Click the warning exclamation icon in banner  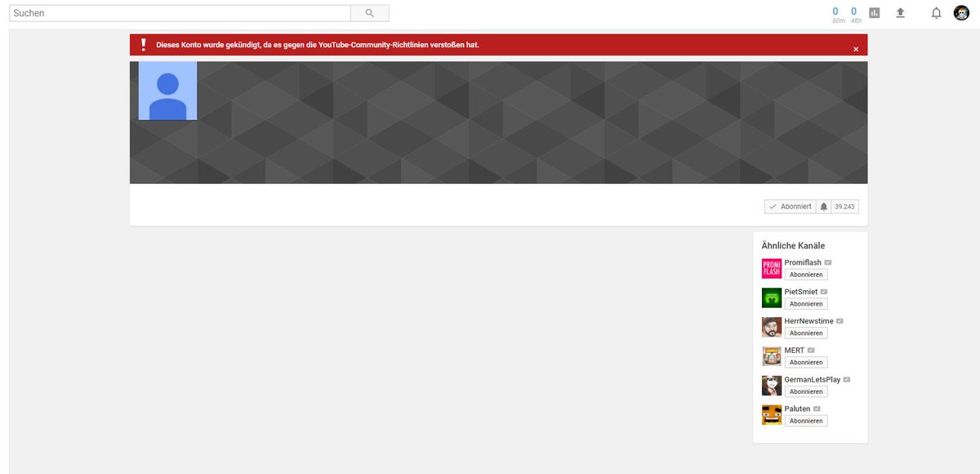point(143,45)
